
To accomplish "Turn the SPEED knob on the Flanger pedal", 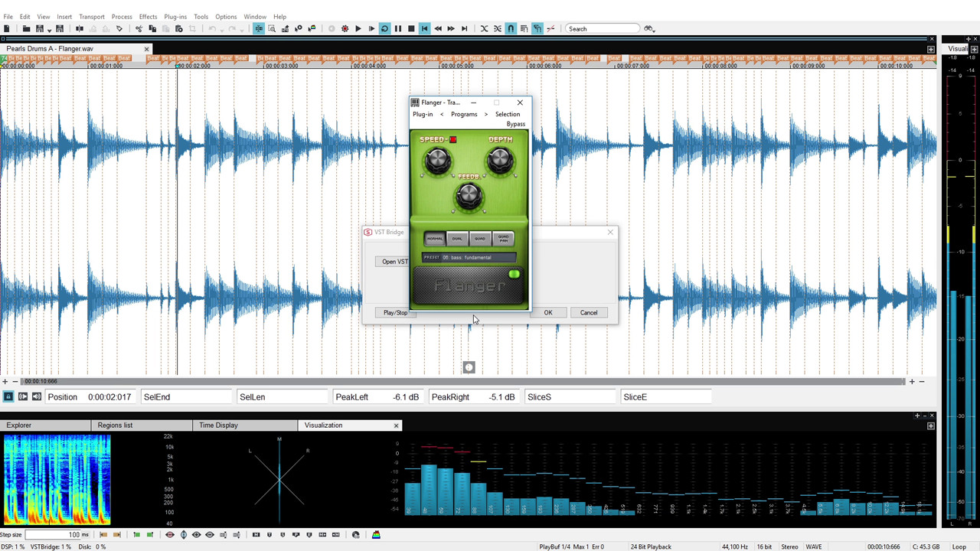I will (x=436, y=159).
